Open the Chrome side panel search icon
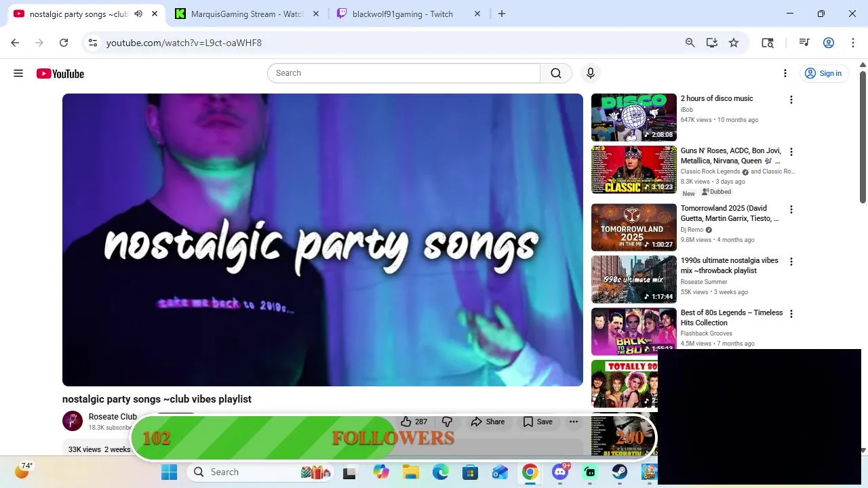The width and height of the screenshot is (868, 488). 768,43
